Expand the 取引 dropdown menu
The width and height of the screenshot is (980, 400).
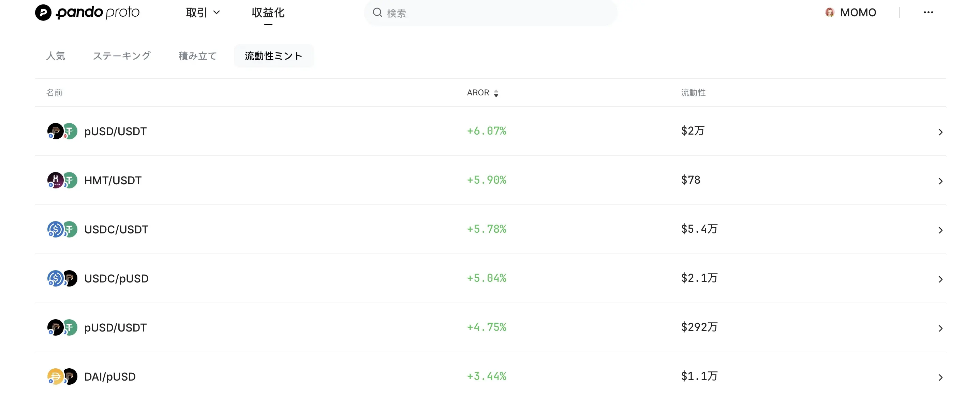tap(203, 13)
